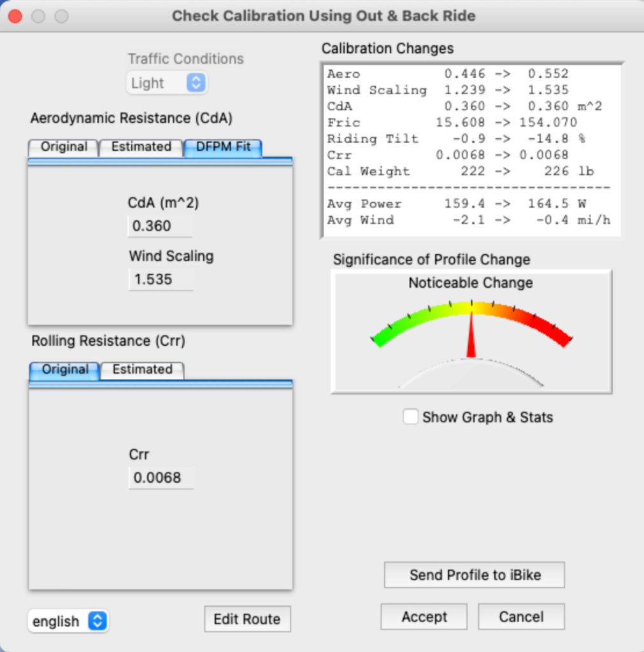Image resolution: width=644 pixels, height=652 pixels.
Task: Switch to the Original tab under Aerodynamic Resistance
Action: coord(62,147)
